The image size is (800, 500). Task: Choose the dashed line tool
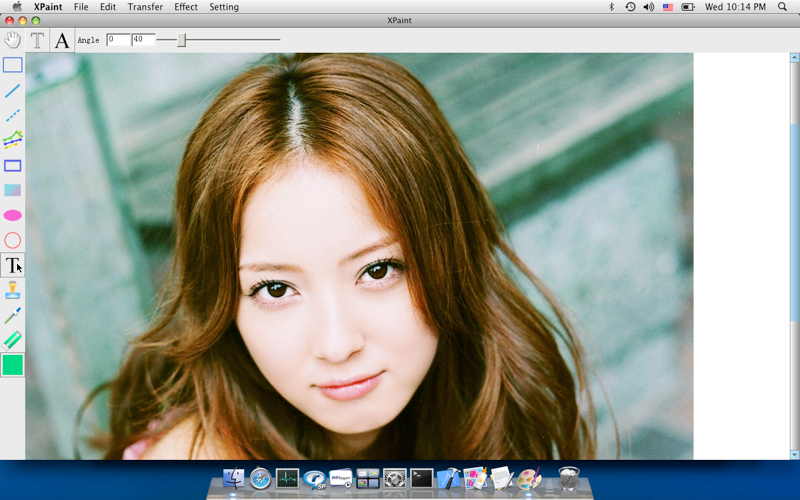pos(13,115)
